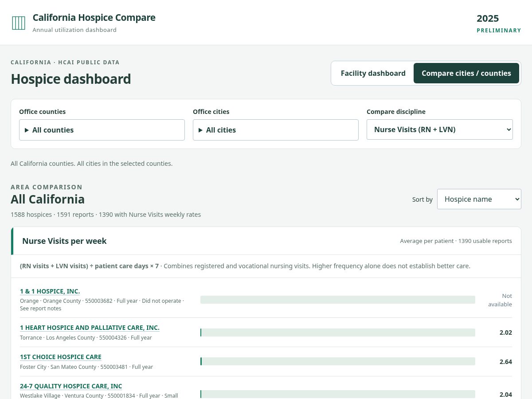The width and height of the screenshot is (532, 399).
Task: Open 1ST CHOICE HOSPICE CARE link
Action: [x=61, y=357]
